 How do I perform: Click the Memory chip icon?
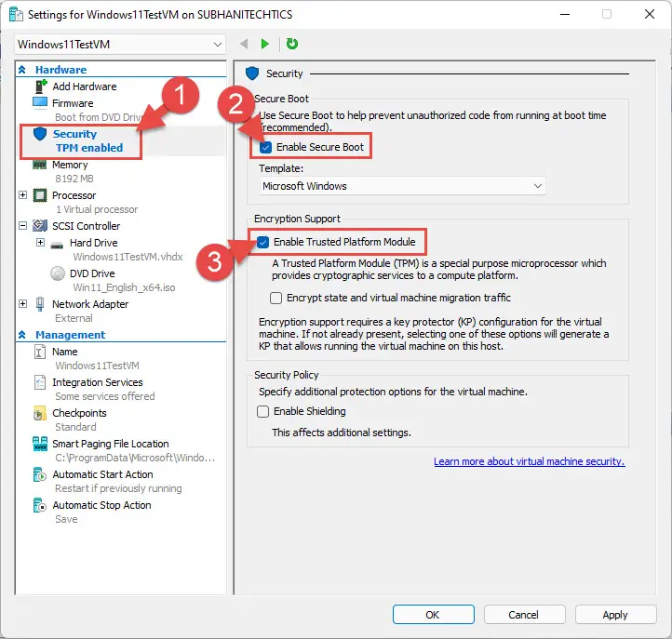(39, 165)
